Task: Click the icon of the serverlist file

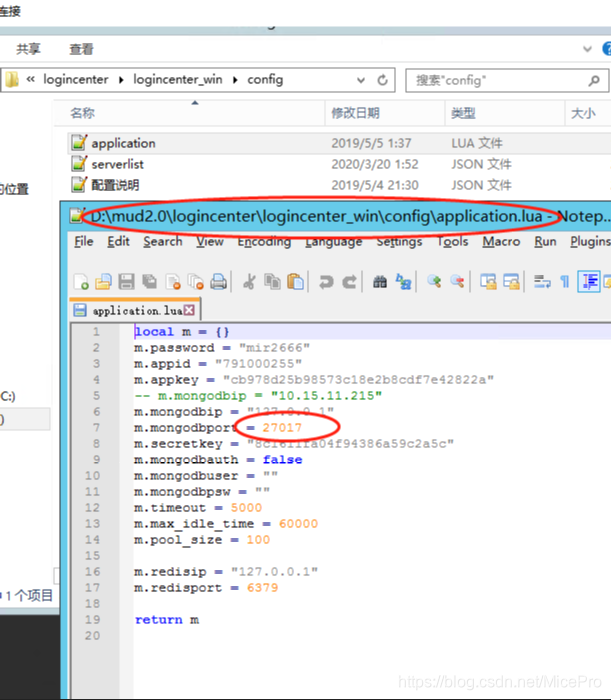Action: 79,164
